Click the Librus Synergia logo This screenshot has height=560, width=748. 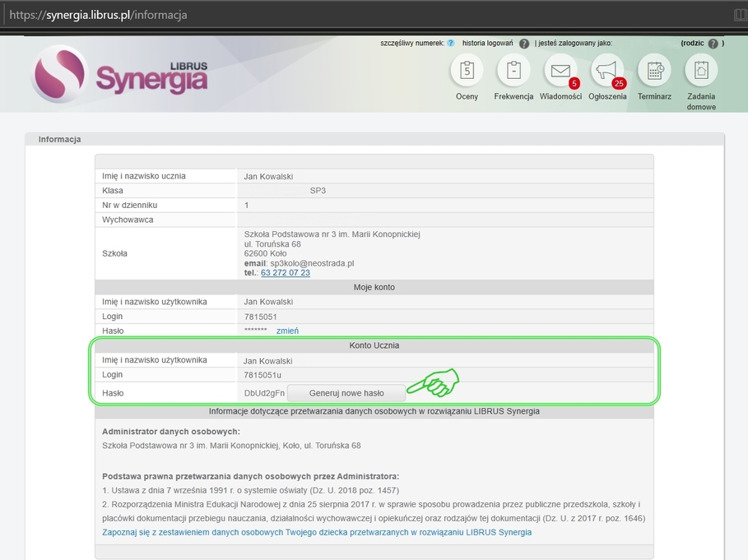(x=120, y=74)
